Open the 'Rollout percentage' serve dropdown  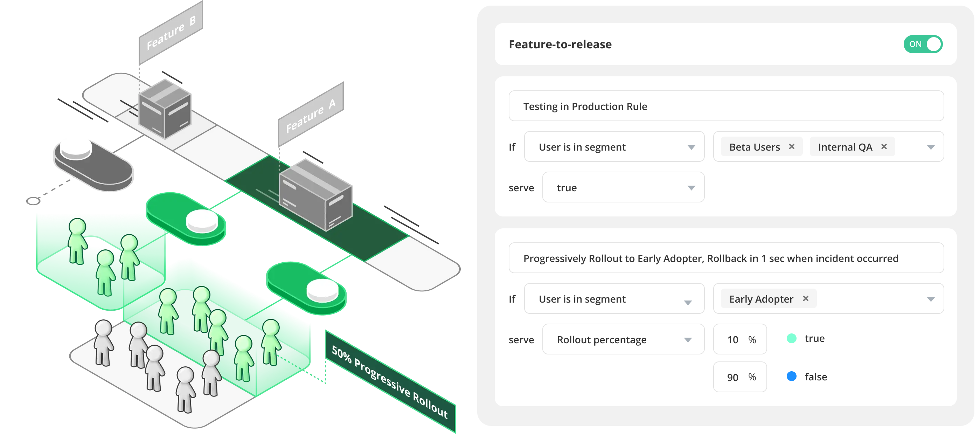[623, 339]
